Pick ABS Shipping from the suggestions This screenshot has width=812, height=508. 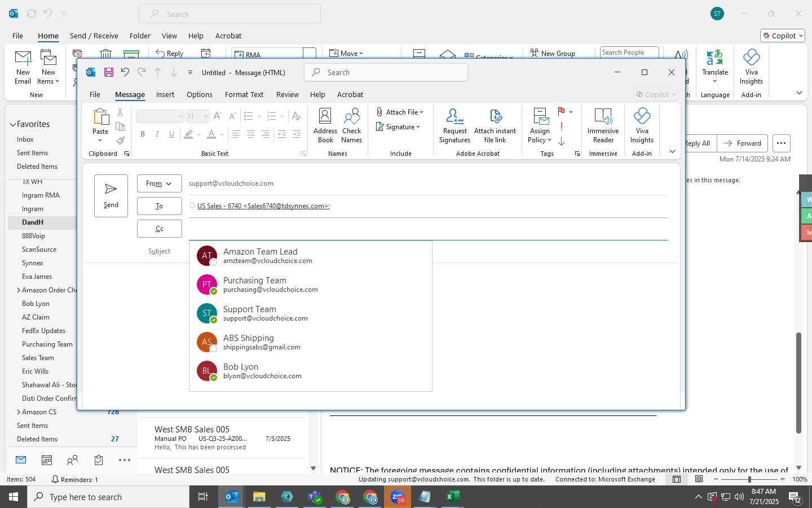[311, 342]
